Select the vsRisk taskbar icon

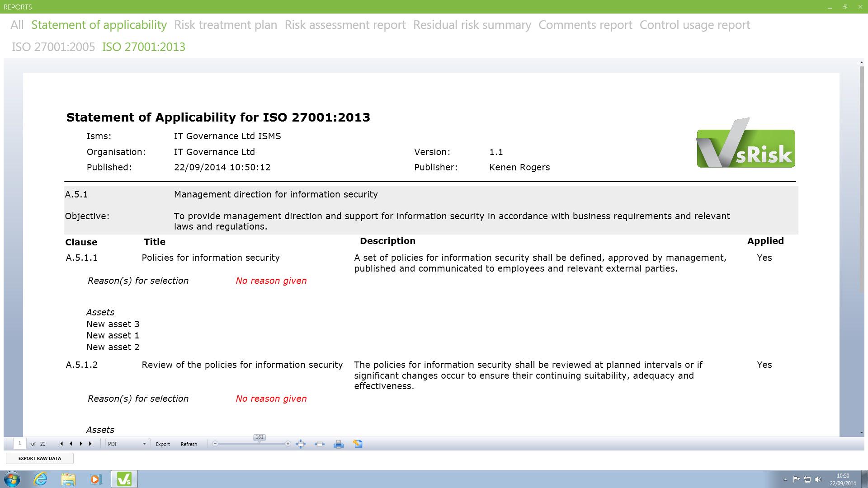(x=124, y=479)
